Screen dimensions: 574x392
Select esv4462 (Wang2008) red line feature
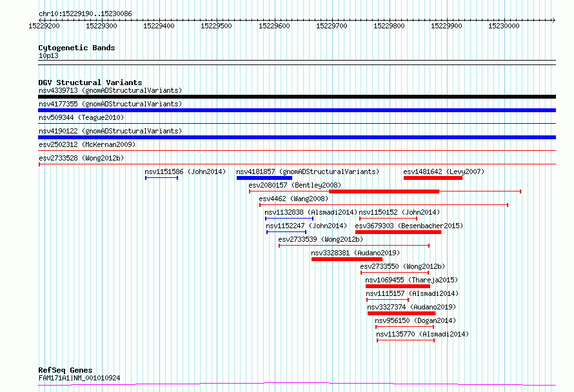[384, 205]
